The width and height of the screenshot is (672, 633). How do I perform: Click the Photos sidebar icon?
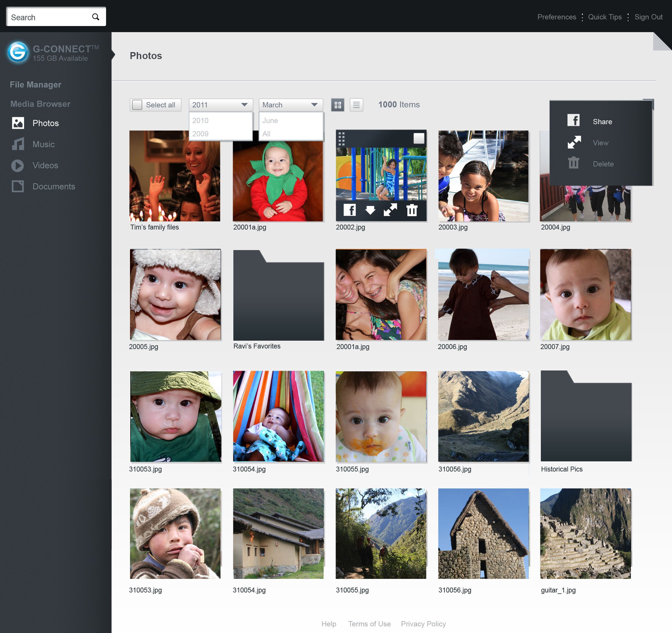[18, 123]
